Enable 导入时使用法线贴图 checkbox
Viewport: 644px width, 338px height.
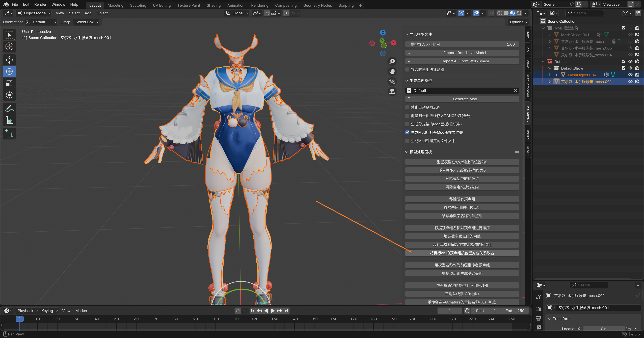408,70
